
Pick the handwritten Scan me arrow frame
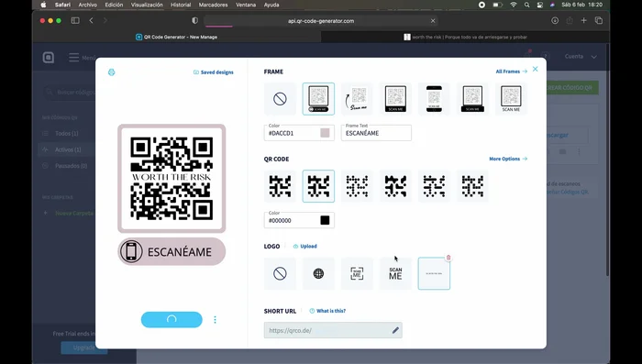(x=357, y=99)
